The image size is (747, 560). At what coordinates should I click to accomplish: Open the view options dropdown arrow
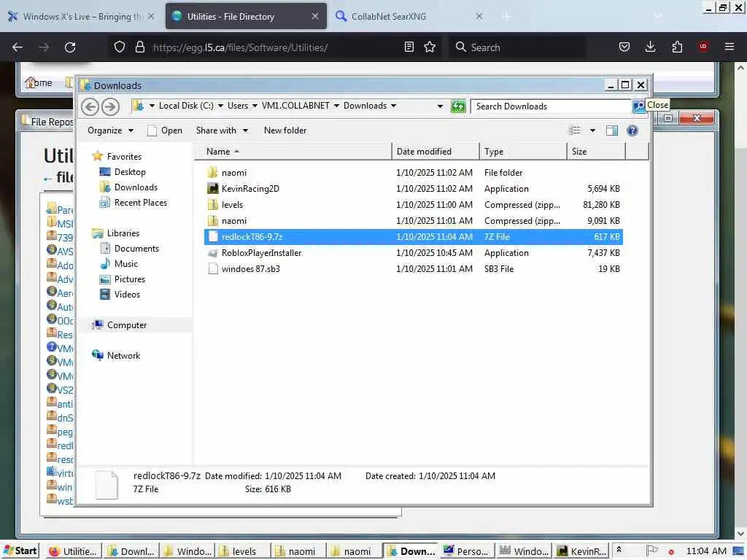(x=592, y=131)
